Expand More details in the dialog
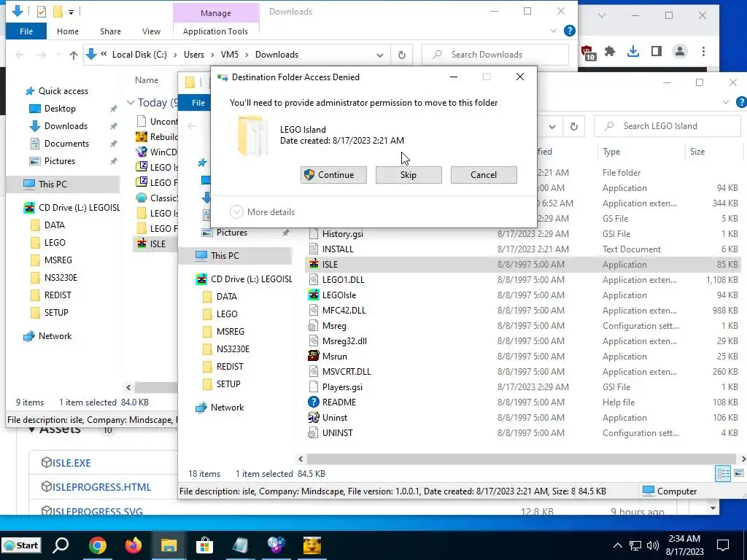The height and width of the screenshot is (560, 747). click(262, 212)
